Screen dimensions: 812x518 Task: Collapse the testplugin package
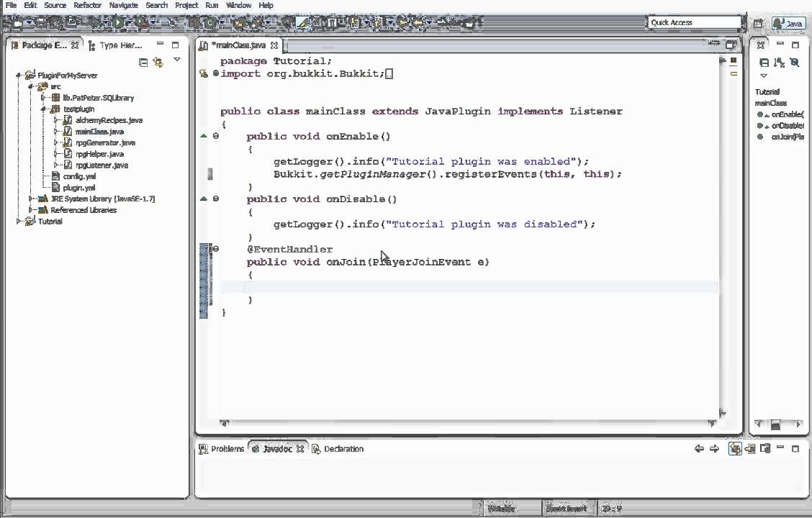pos(43,109)
